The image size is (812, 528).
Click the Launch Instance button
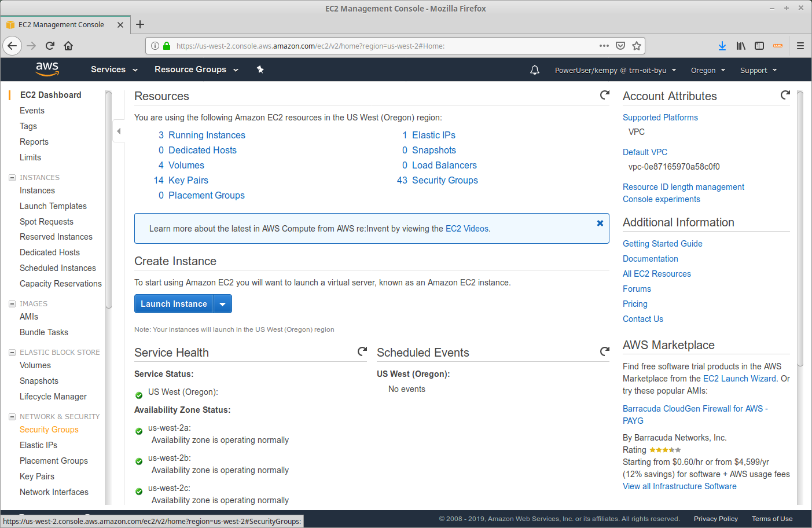click(174, 304)
